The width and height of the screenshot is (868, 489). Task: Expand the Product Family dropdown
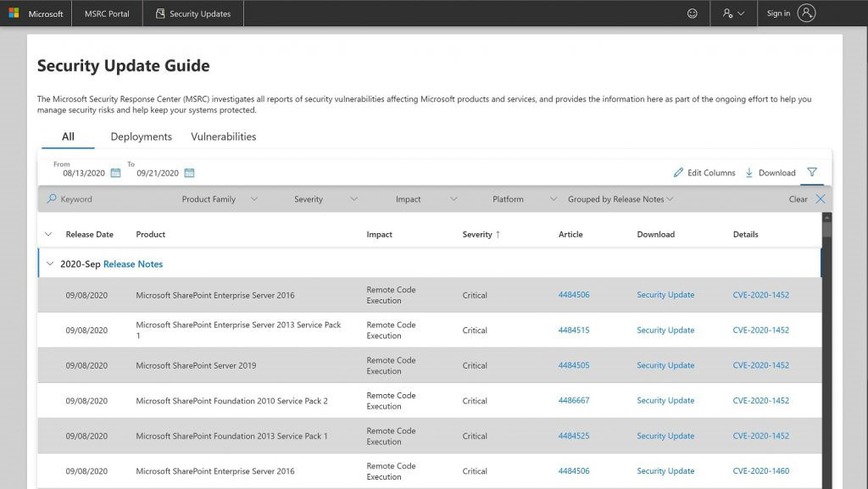pos(220,199)
